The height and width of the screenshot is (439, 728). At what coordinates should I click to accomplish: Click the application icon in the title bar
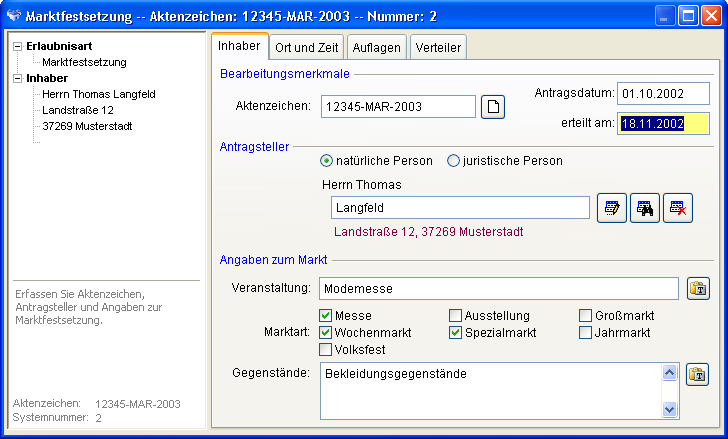[x=14, y=16]
